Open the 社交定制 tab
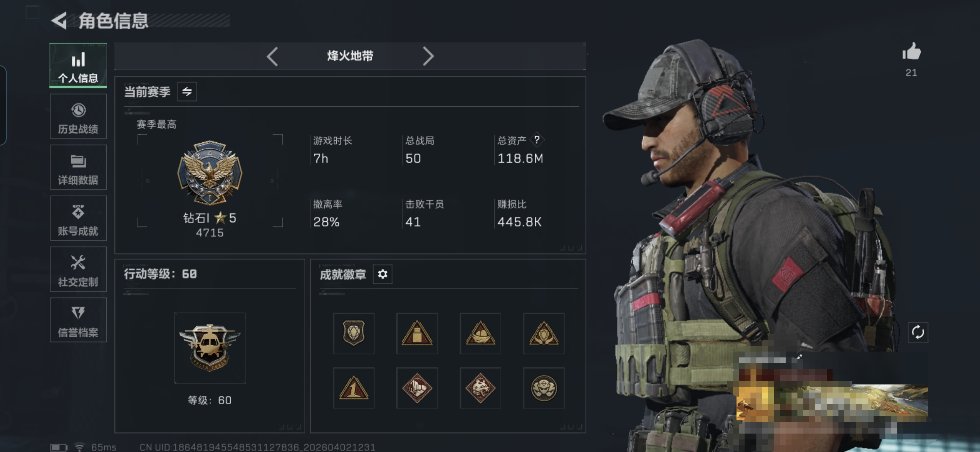Viewport: 980px width, 452px height. coord(78,269)
